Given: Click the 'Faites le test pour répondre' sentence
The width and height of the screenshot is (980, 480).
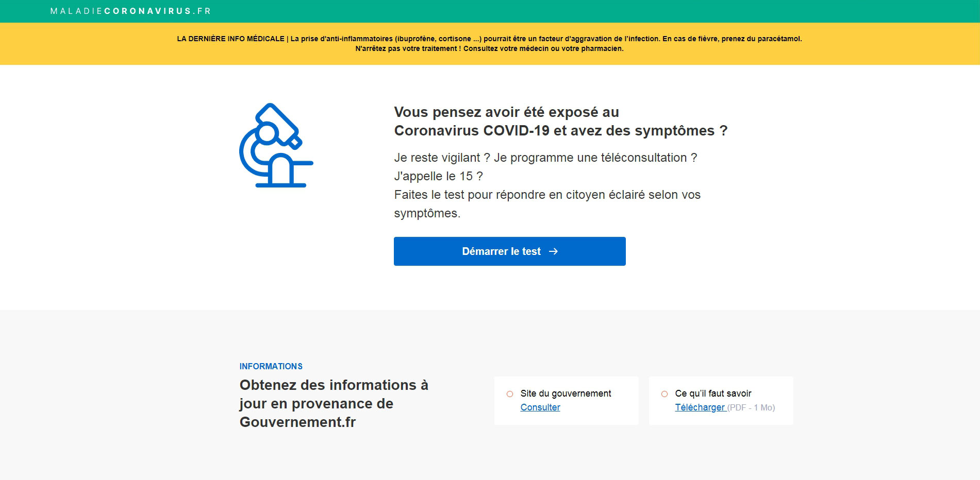Looking at the screenshot, I should [547, 195].
